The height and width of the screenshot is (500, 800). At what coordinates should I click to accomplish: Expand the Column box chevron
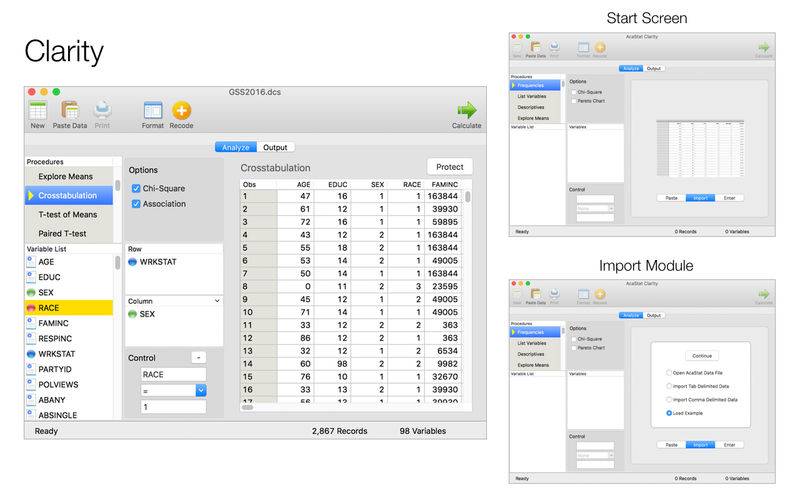coord(217,301)
